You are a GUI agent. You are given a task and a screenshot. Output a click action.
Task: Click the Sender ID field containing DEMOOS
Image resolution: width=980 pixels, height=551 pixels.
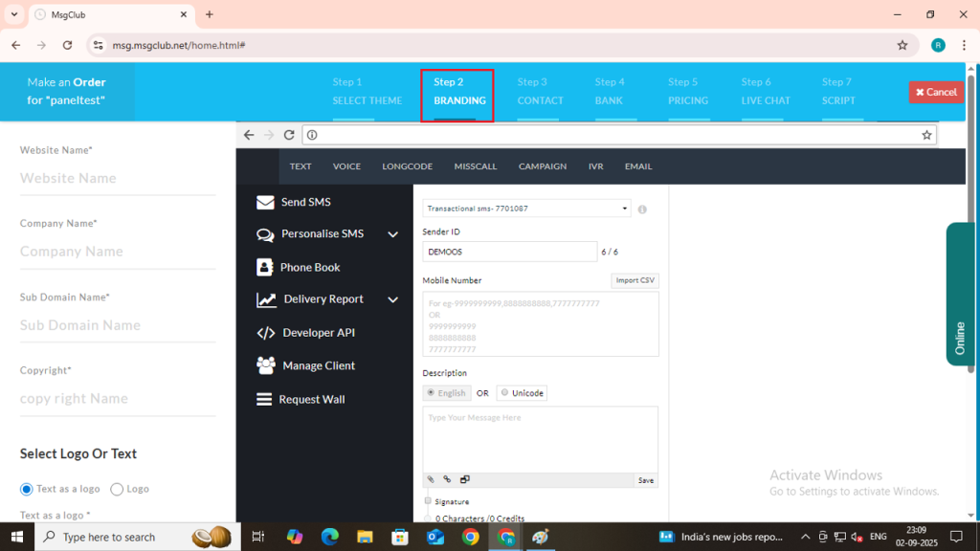(510, 252)
